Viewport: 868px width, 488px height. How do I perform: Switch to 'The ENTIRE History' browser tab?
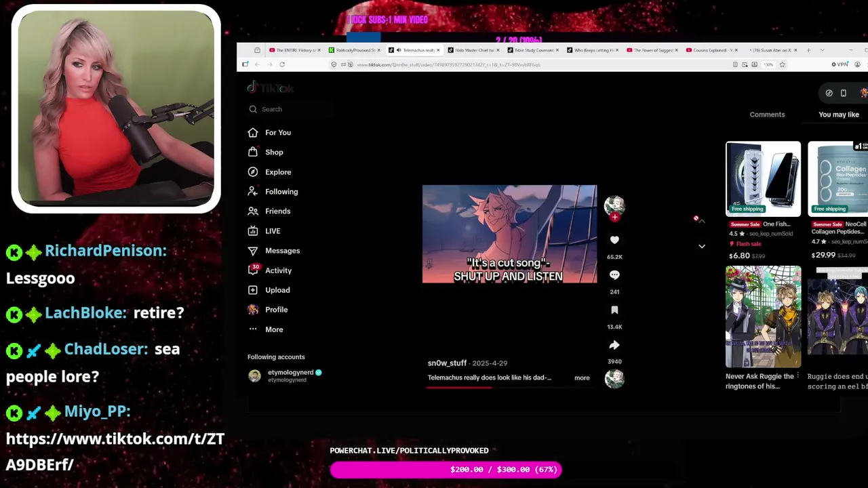[295, 50]
